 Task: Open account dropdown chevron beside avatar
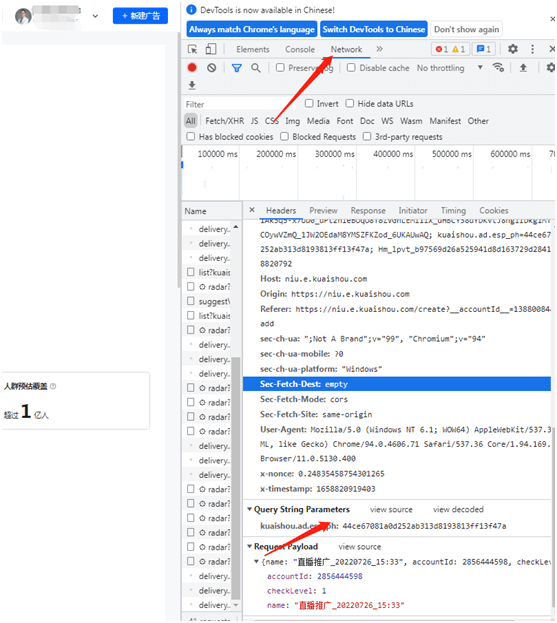95,16
